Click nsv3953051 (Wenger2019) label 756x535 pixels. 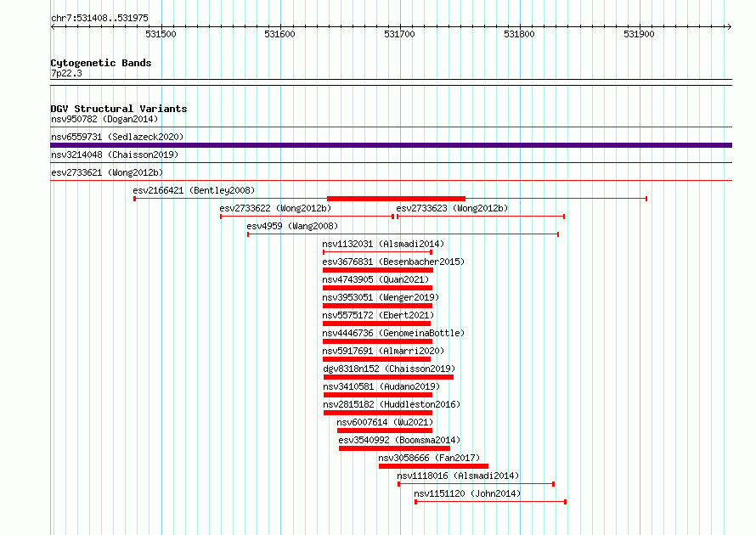(x=381, y=297)
